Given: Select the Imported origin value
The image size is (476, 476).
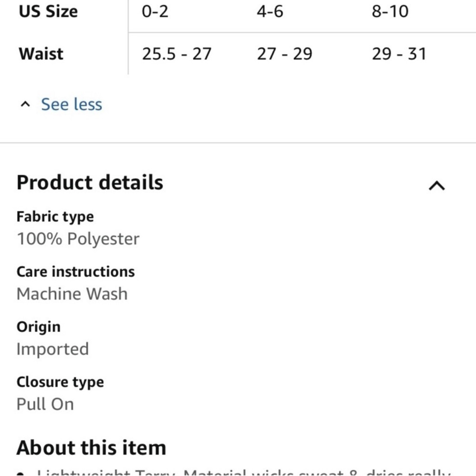Looking at the screenshot, I should tap(52, 349).
